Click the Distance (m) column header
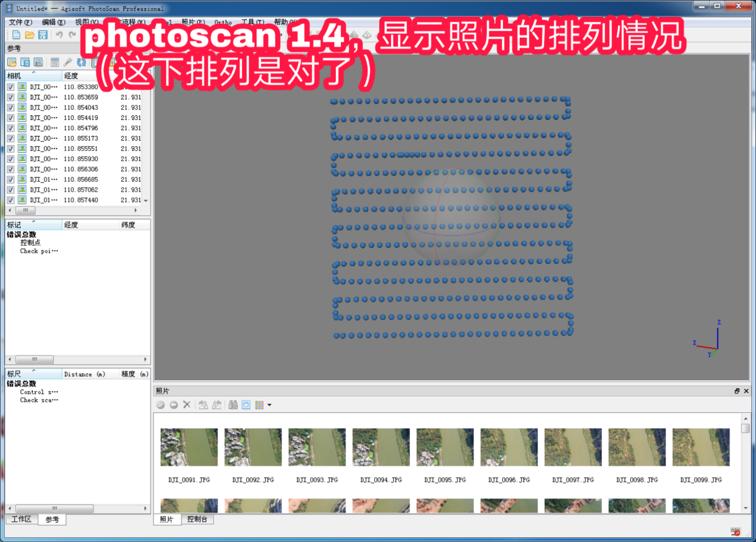 click(91, 374)
